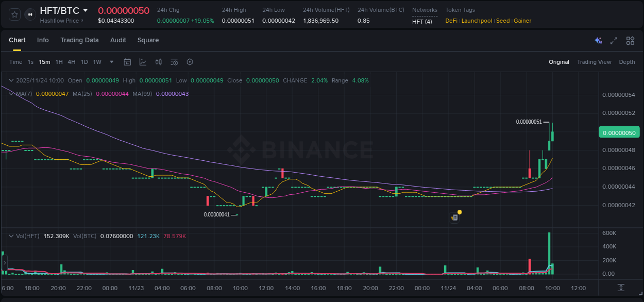The height and width of the screenshot is (302, 644).
Task: Click the Launchpool token tag link
Action: coord(477,21)
